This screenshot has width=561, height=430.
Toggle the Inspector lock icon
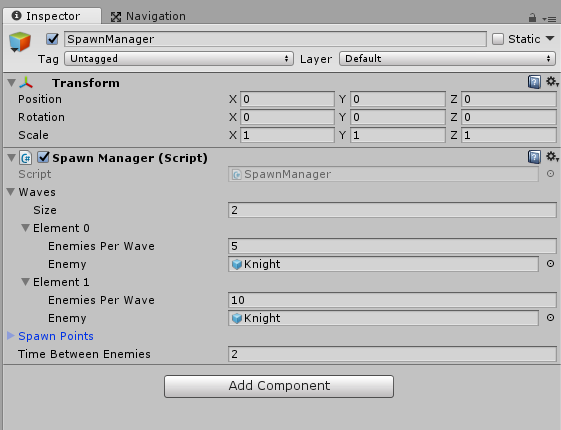click(532, 18)
